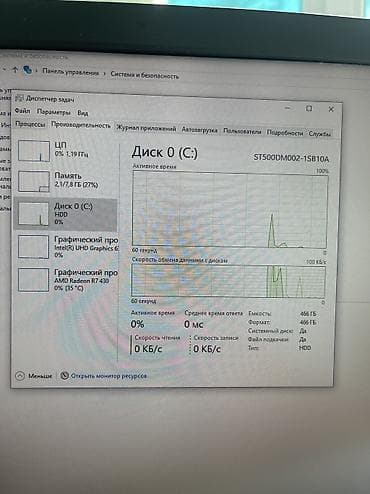Click Панель управления breadcrumb in background window
Screen dimensions: 370x494
[71, 72]
